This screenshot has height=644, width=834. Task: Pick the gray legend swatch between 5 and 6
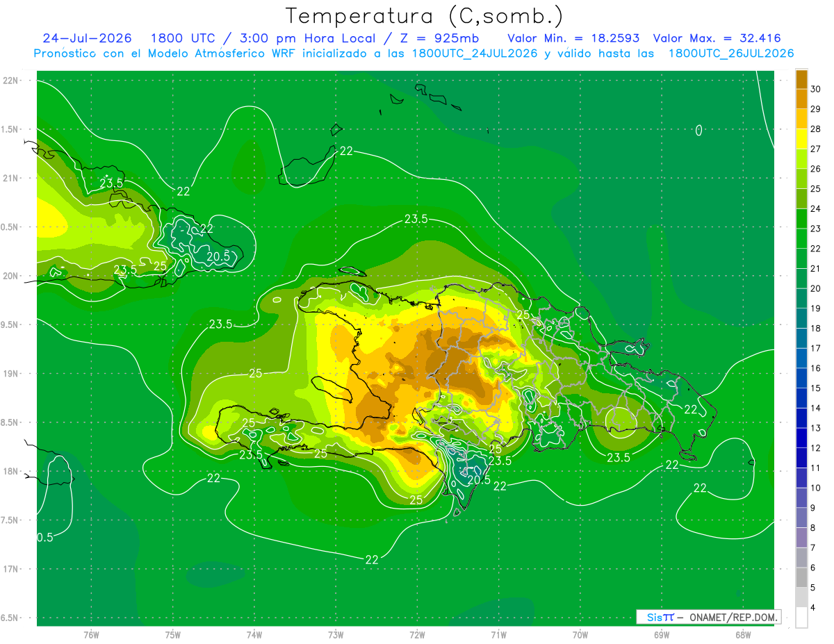[x=801, y=577]
